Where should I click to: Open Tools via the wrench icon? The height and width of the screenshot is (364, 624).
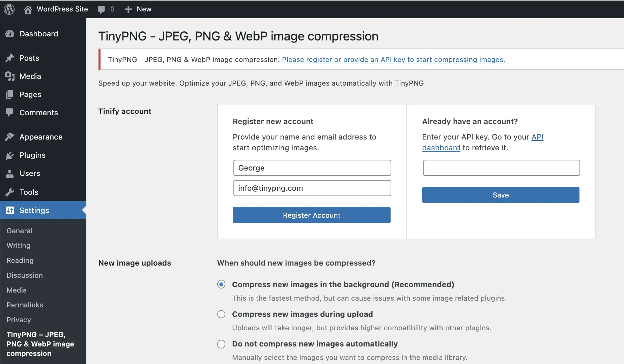(10, 192)
